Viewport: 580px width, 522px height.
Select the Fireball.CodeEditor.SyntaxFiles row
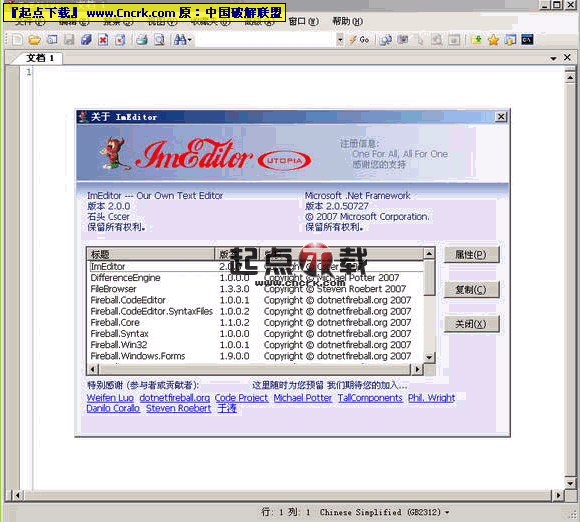coord(256,311)
